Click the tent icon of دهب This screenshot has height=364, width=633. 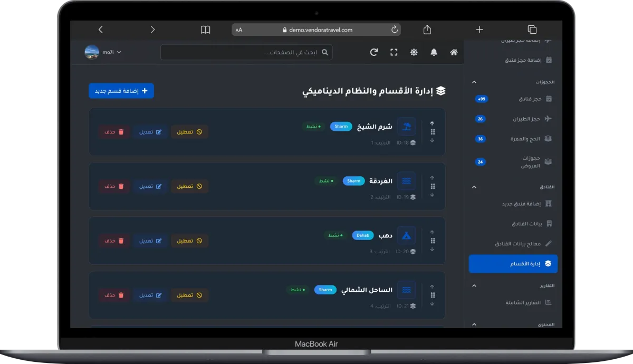pyautogui.click(x=407, y=235)
